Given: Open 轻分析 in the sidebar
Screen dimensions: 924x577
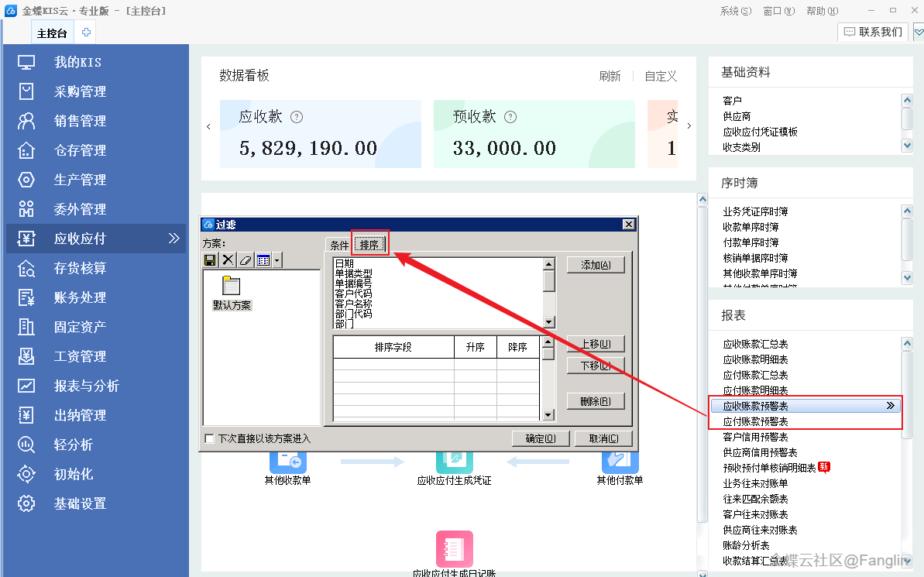Looking at the screenshot, I should tap(73, 445).
